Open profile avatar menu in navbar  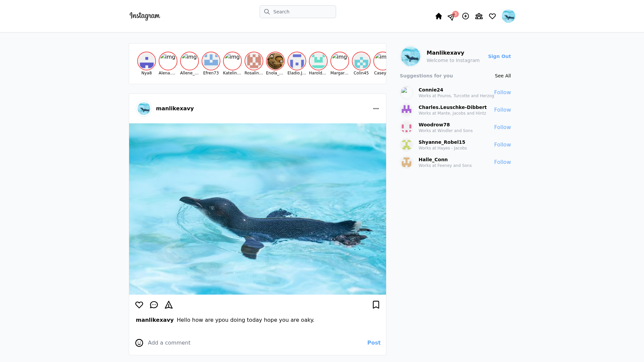tap(508, 16)
